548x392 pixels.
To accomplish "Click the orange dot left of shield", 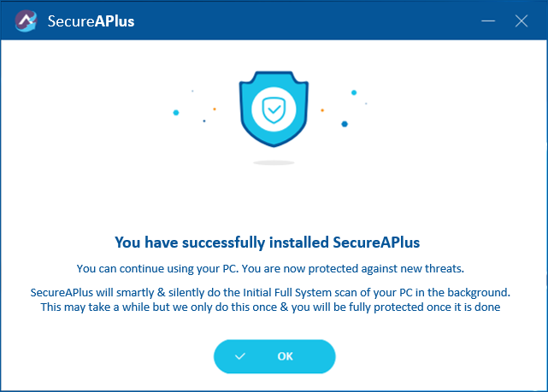I will [214, 109].
